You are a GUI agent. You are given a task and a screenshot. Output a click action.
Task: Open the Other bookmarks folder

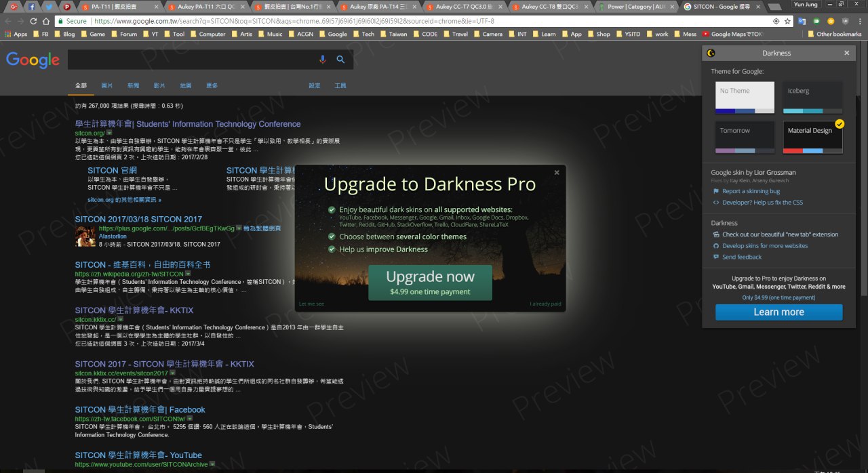click(x=834, y=34)
